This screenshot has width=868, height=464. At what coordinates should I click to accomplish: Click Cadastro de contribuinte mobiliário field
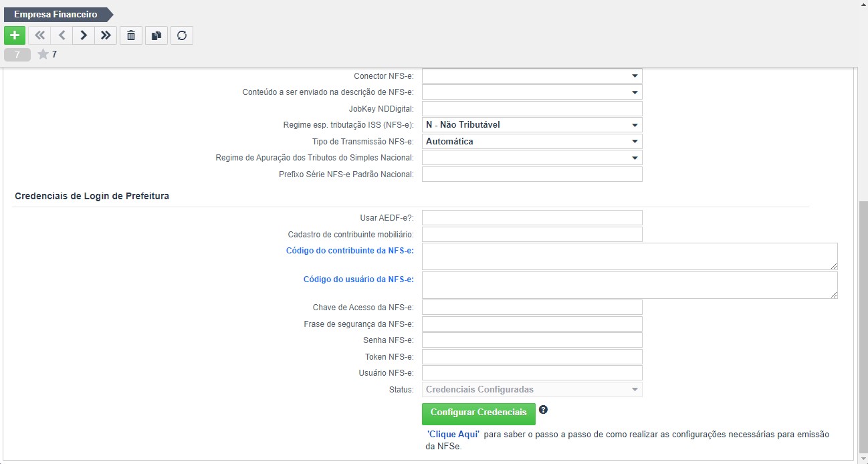click(x=532, y=234)
